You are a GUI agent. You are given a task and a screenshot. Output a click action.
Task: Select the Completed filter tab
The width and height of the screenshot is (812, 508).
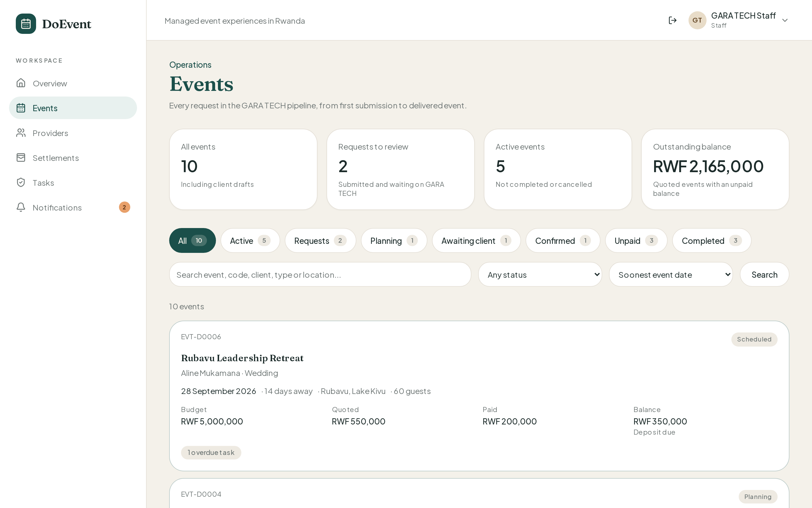[x=711, y=240]
